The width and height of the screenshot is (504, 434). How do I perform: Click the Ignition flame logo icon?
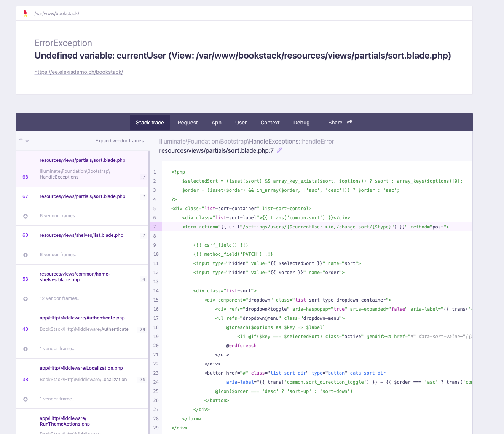coord(25,13)
